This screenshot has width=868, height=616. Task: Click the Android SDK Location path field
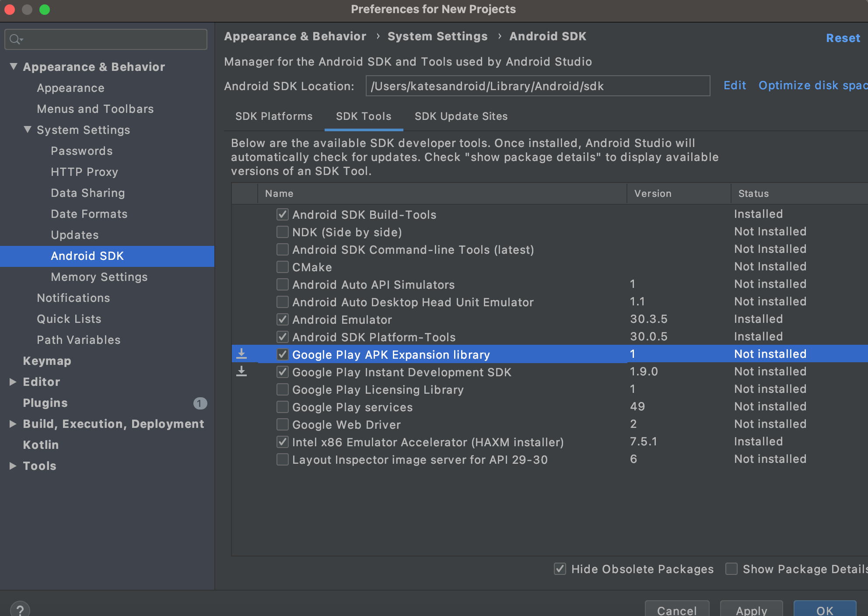pos(537,86)
